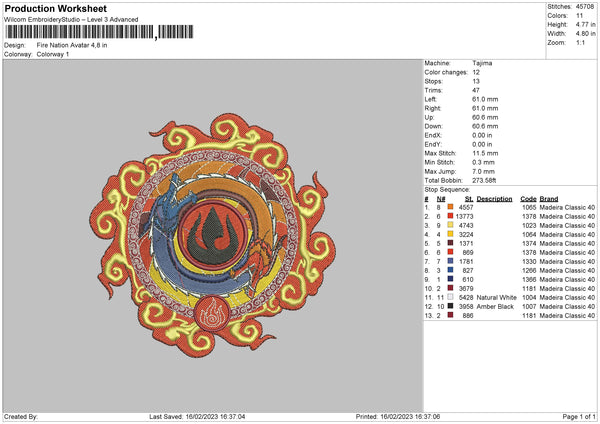
Task: Click the red swatch in the 13773-stitch row
Action: (450, 216)
